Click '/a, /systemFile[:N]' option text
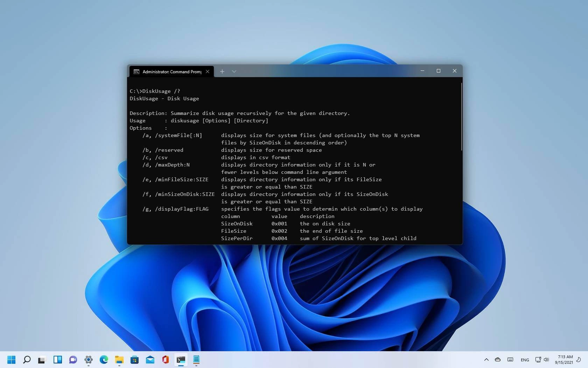The height and width of the screenshot is (368, 588). click(172, 135)
